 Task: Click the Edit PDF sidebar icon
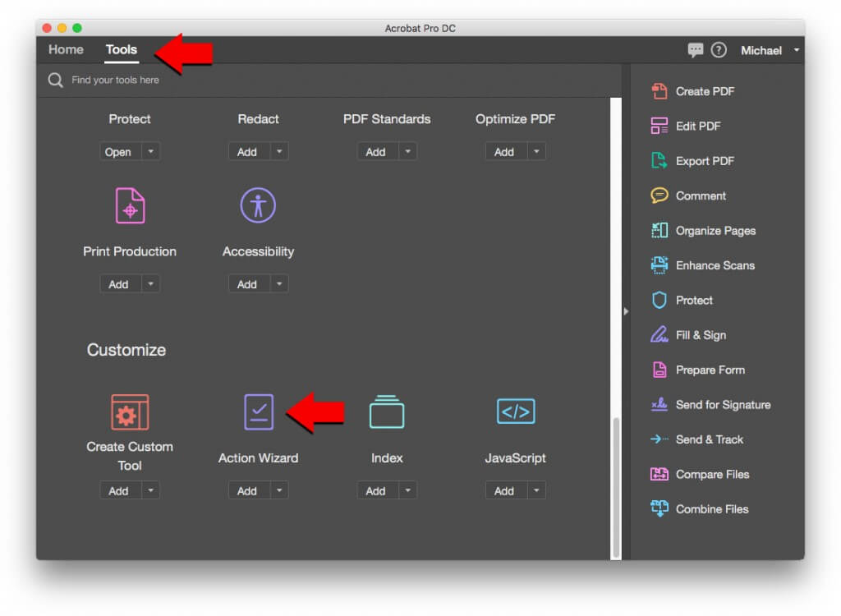point(659,126)
